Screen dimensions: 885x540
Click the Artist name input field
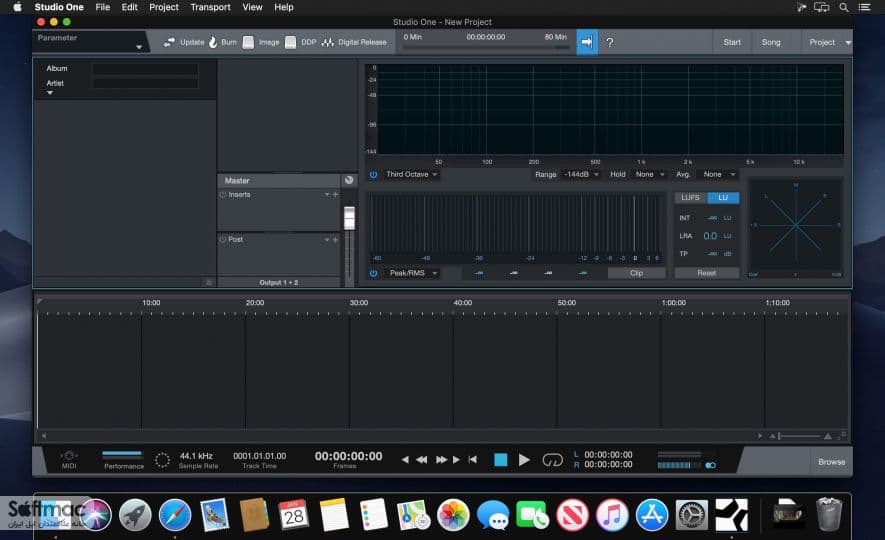pos(145,83)
